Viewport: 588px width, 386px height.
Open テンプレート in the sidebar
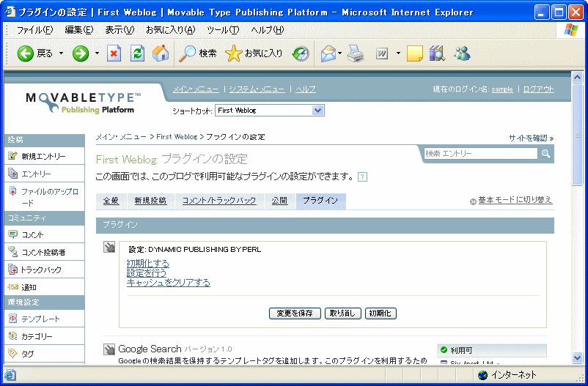pos(41,319)
